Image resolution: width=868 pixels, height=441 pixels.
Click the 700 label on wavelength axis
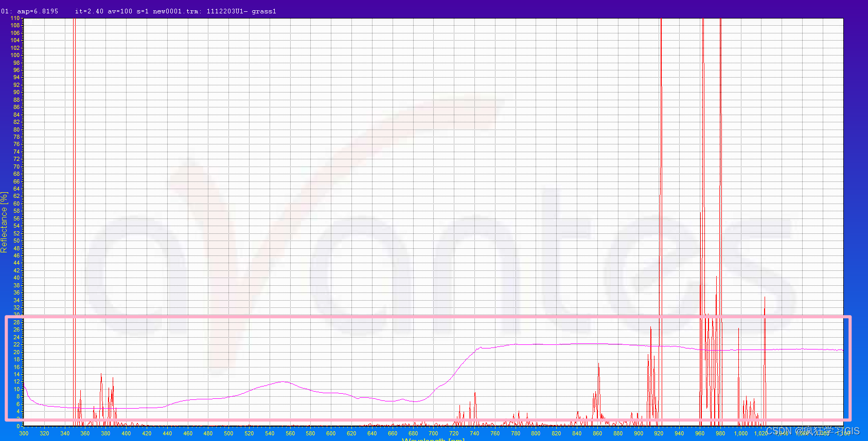(x=433, y=433)
